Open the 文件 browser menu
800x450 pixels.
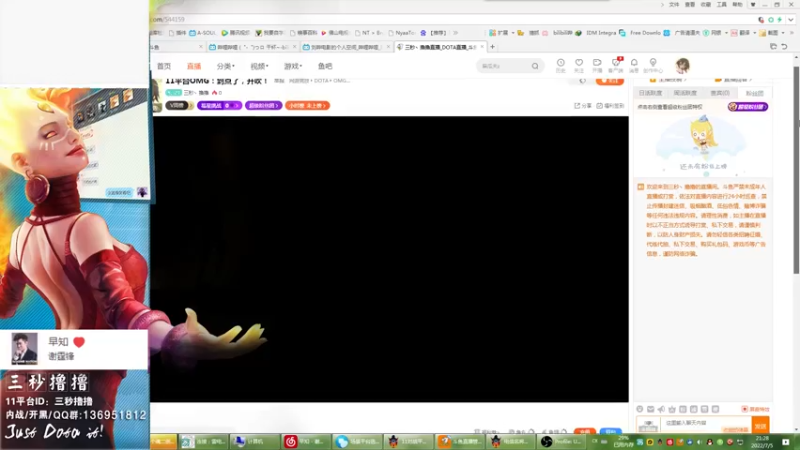(x=674, y=5)
